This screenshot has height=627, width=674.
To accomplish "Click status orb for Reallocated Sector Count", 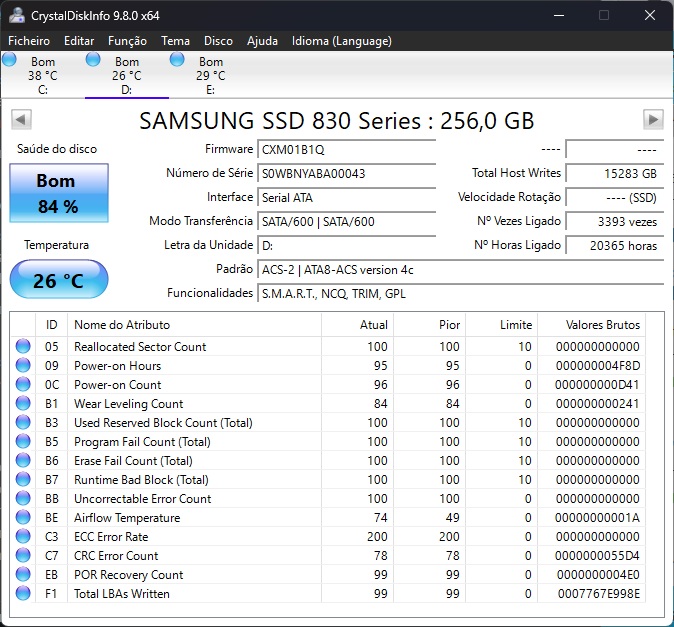I will [23, 347].
